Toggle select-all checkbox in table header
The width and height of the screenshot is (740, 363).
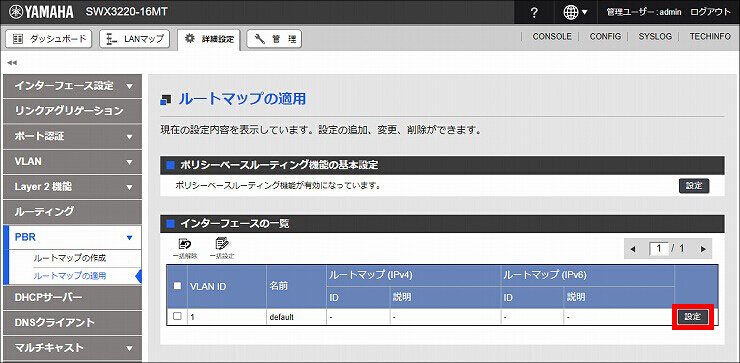[x=177, y=286]
